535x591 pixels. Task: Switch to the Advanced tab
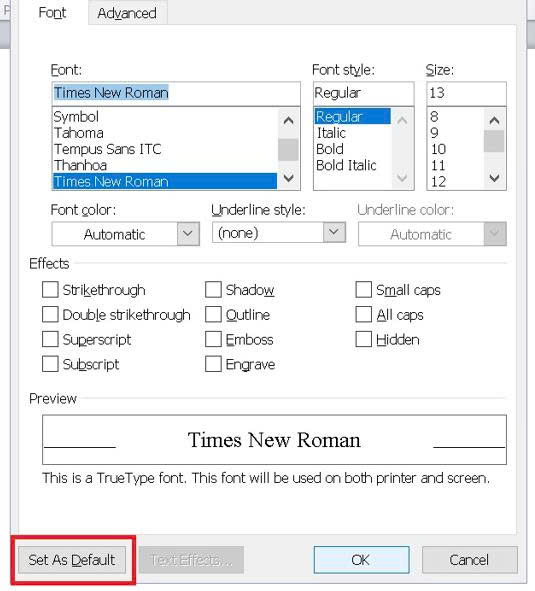coord(127,13)
